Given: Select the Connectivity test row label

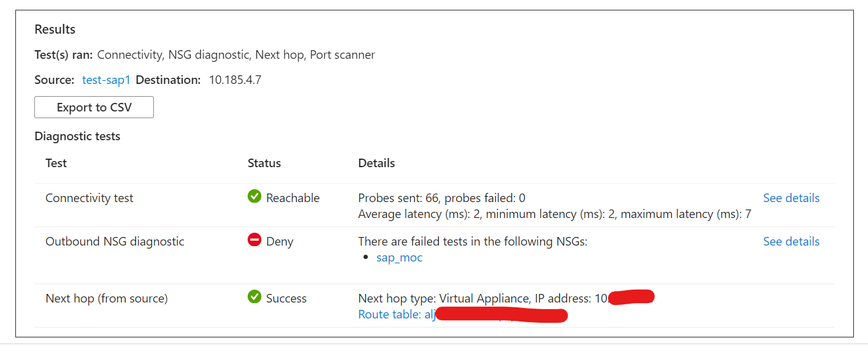Looking at the screenshot, I should point(89,198).
